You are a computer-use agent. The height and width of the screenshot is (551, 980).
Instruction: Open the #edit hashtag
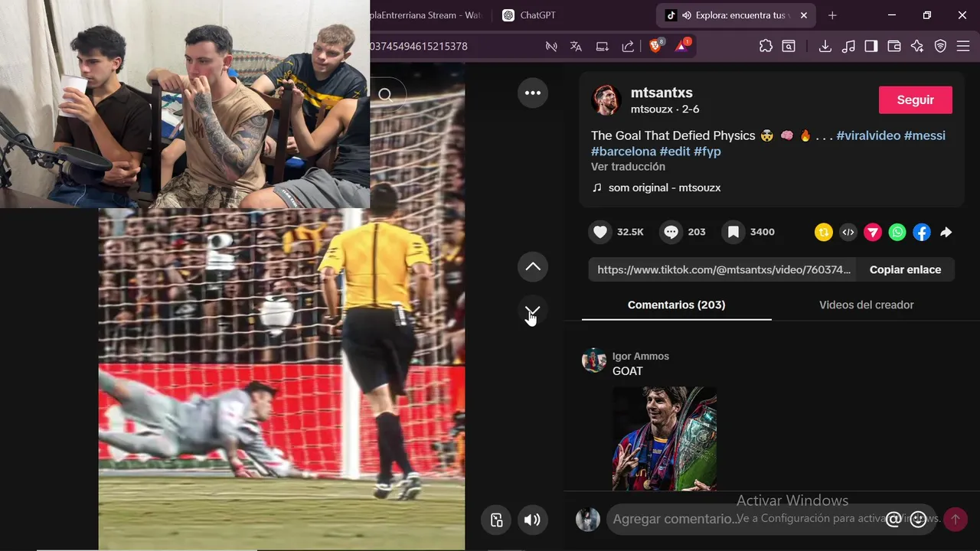point(675,152)
